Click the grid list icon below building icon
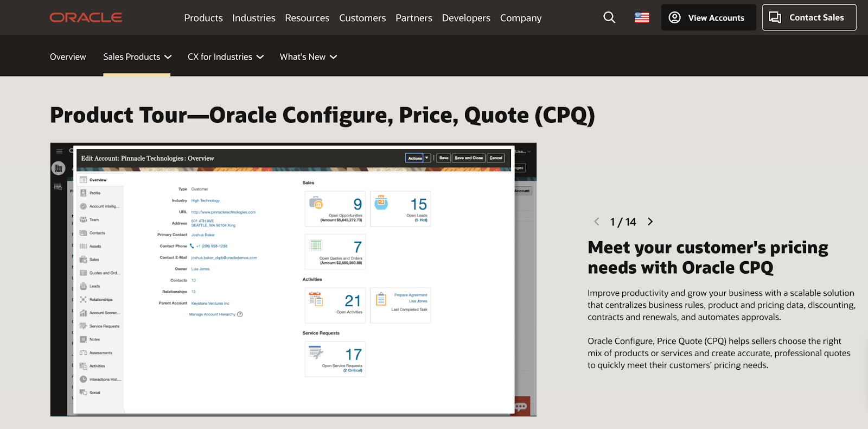This screenshot has width=868, height=429. (58, 187)
